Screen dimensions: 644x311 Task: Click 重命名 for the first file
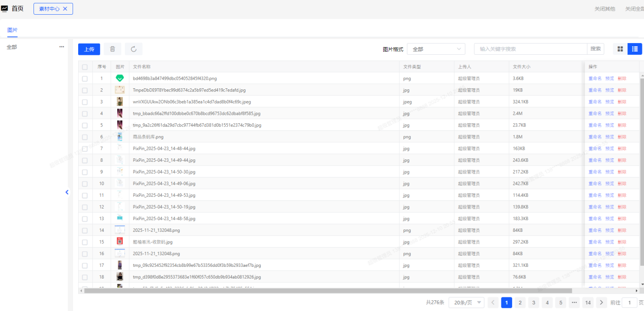pyautogui.click(x=595, y=79)
